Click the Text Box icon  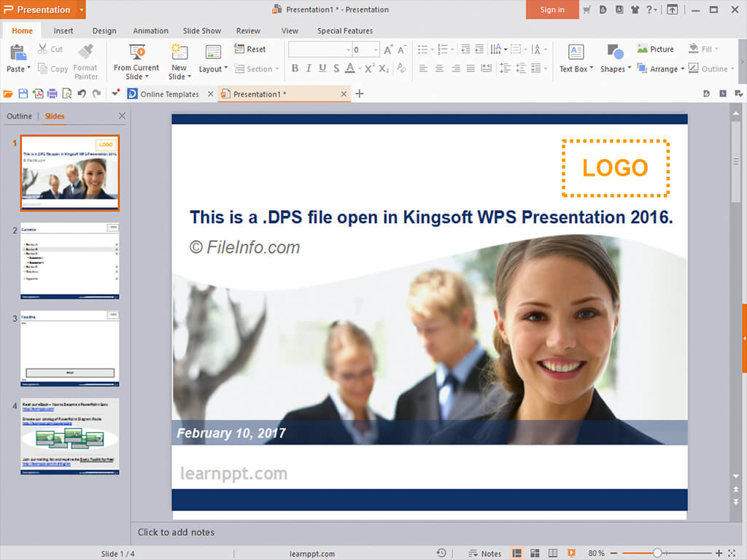click(x=576, y=52)
